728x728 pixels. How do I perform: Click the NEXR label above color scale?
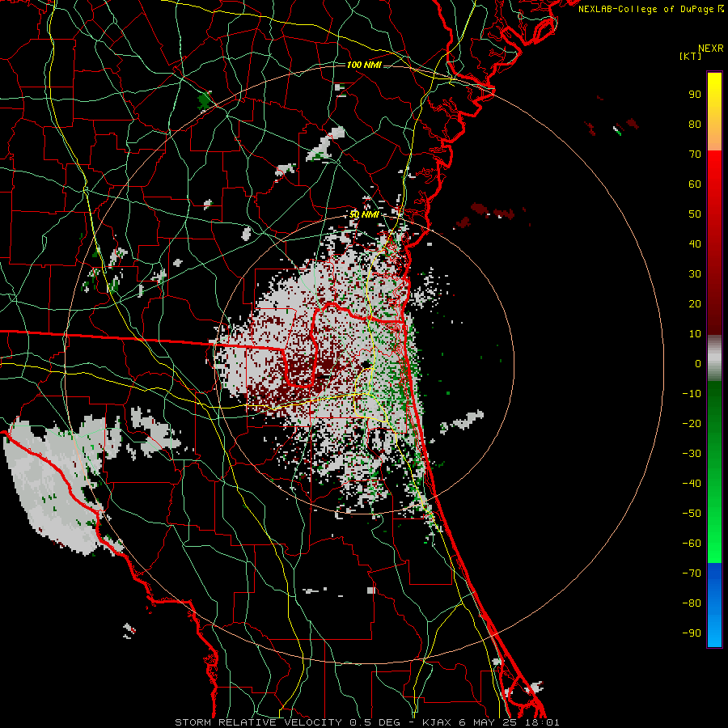[710, 49]
